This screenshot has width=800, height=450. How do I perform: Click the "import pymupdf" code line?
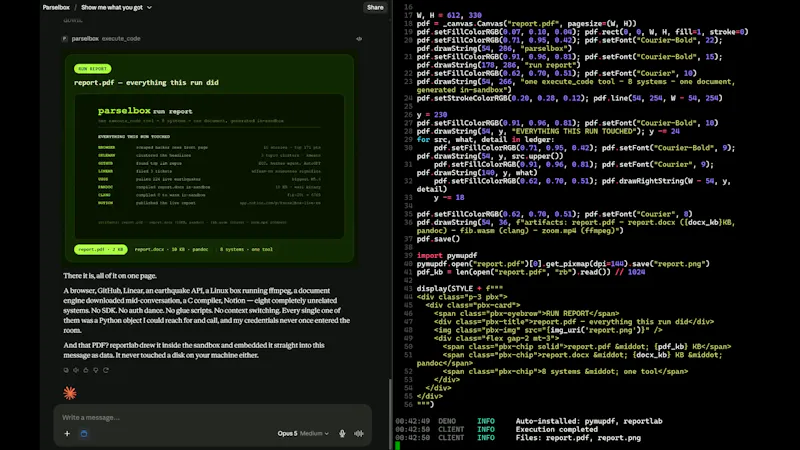point(447,256)
